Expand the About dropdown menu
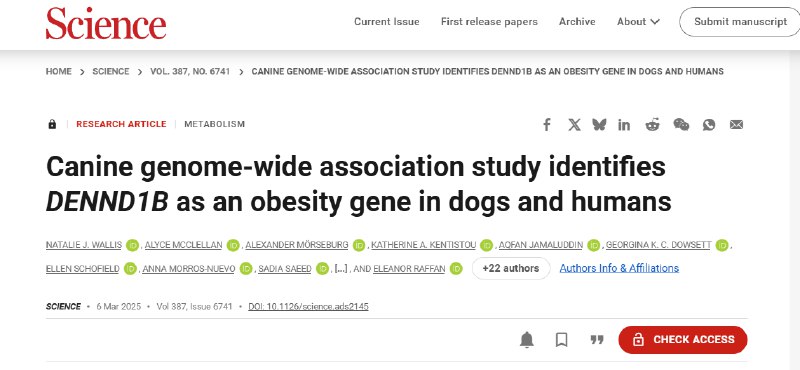800x370 pixels. (638, 21)
